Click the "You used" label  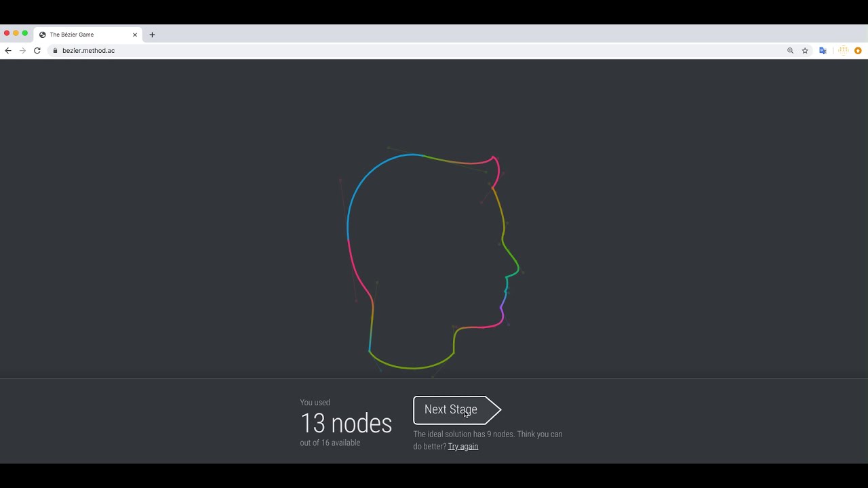[x=315, y=403]
